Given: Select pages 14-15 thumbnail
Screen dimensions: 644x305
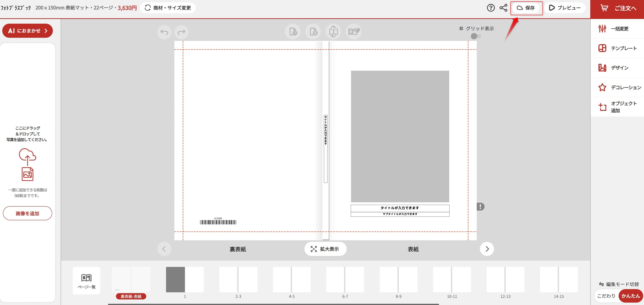Looking at the screenshot, I should [x=559, y=279].
